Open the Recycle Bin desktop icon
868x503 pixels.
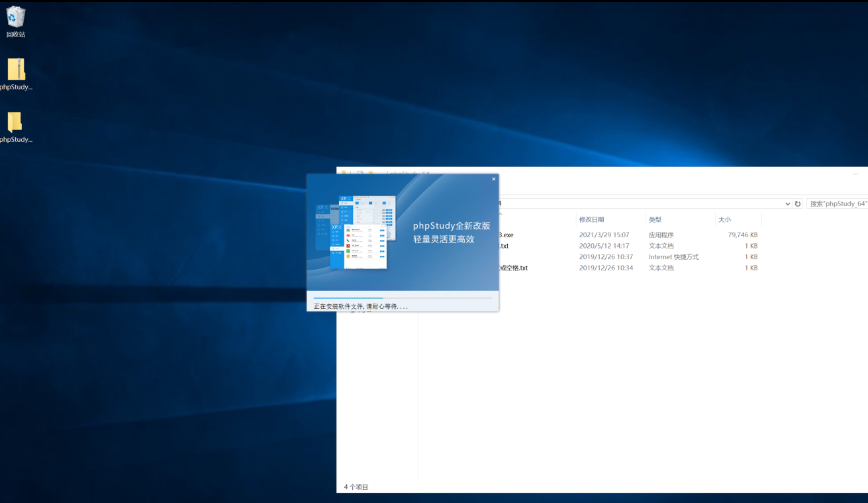tap(16, 22)
